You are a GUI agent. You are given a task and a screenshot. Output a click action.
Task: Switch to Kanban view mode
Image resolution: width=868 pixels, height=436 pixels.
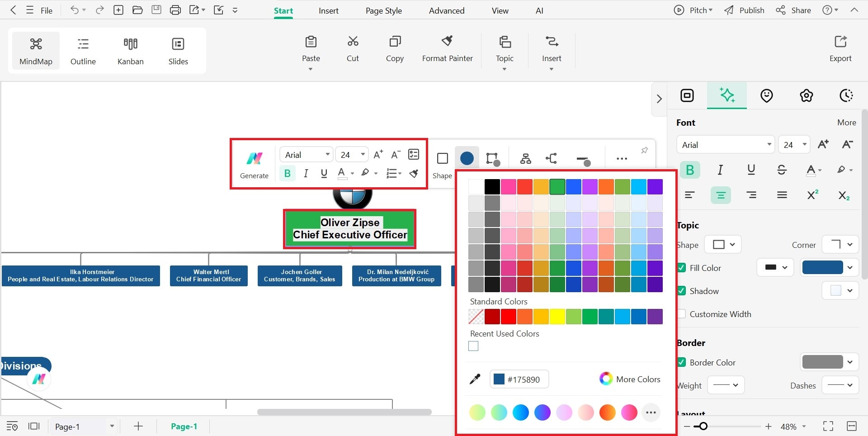tap(131, 51)
